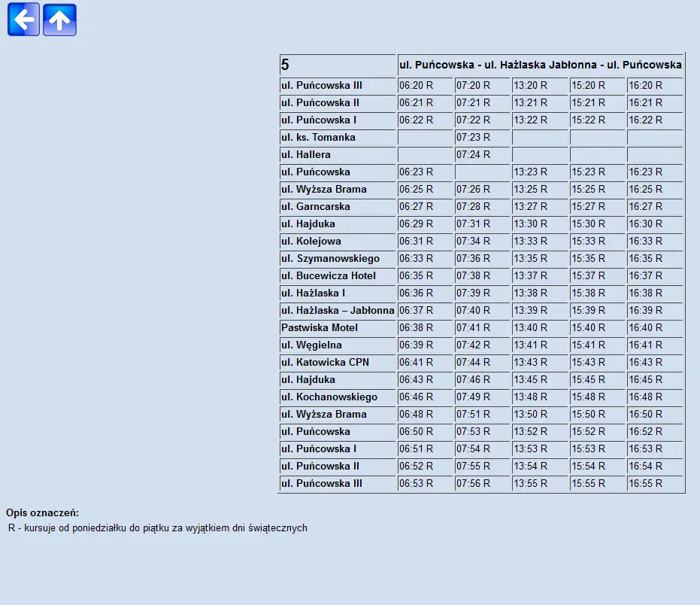Image resolution: width=700 pixels, height=605 pixels.
Task: Click the R legend description text
Action: point(158,528)
